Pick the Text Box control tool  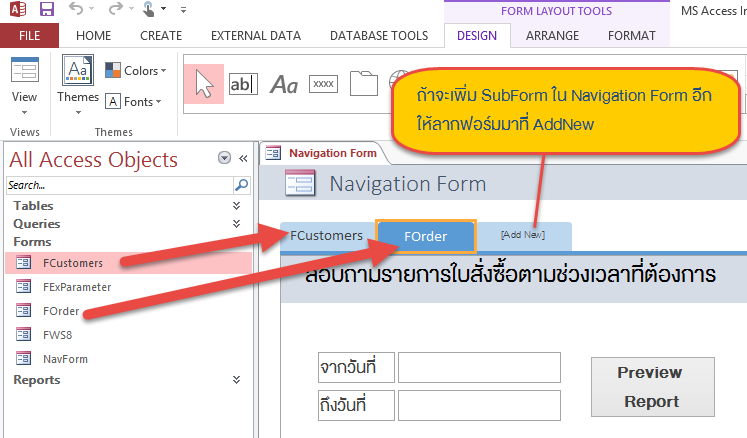coord(243,84)
